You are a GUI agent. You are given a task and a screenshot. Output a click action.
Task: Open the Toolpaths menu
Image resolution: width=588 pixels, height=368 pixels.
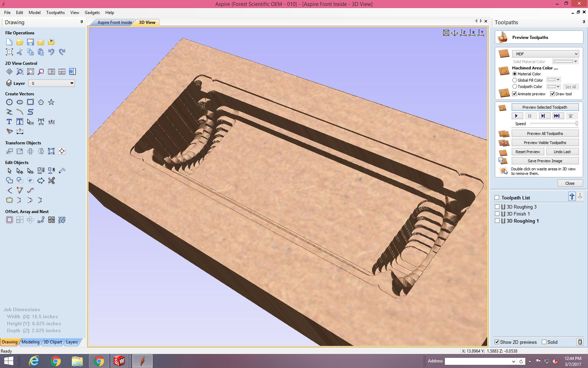pyautogui.click(x=55, y=13)
